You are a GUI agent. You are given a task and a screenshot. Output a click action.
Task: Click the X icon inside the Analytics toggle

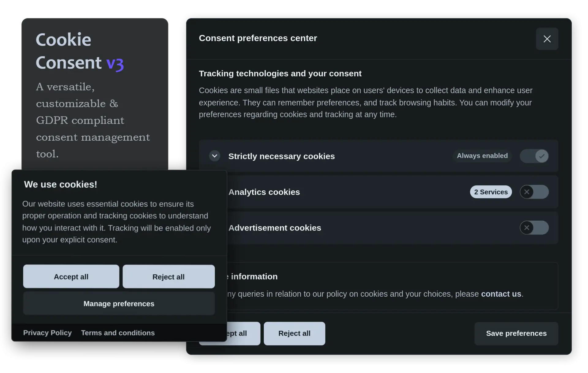tap(527, 192)
